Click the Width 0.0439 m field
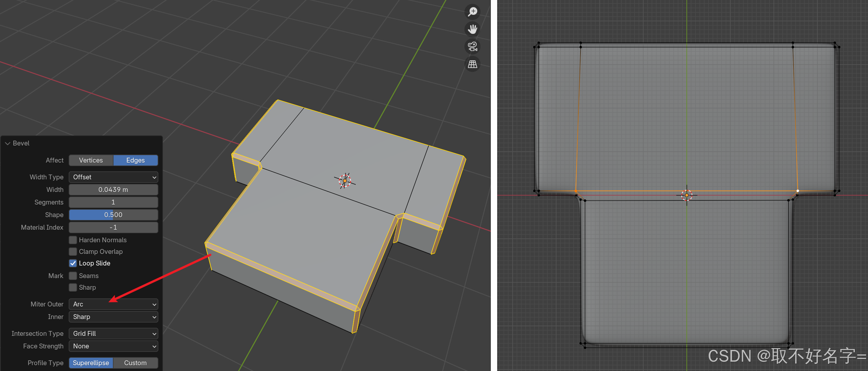Screen dimensions: 868x371 [x=113, y=190]
